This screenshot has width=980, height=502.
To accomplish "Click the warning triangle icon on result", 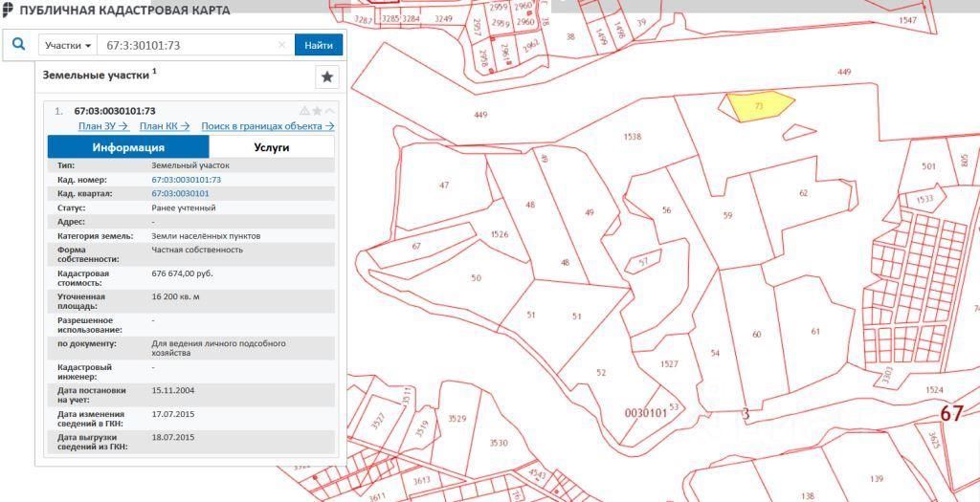I will [x=304, y=111].
